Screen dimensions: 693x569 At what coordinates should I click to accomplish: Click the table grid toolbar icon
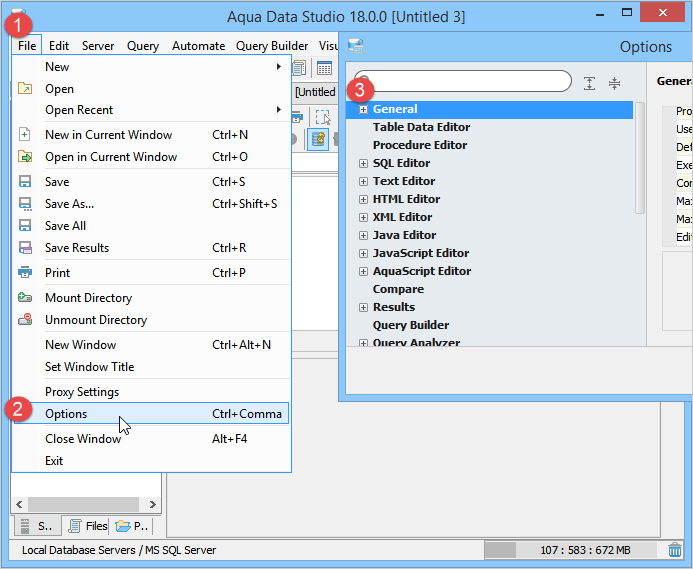324,68
